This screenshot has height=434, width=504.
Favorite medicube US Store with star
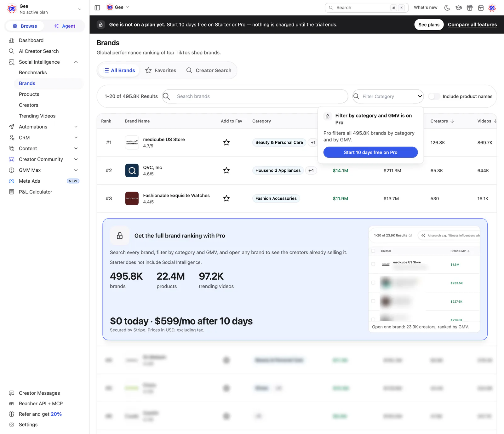pyautogui.click(x=226, y=142)
